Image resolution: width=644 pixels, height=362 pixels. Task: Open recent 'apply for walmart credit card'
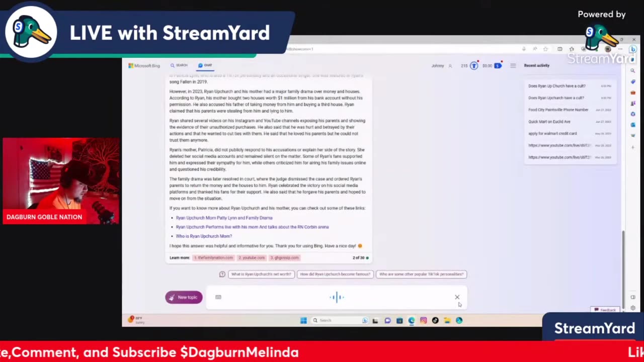(x=570, y=134)
